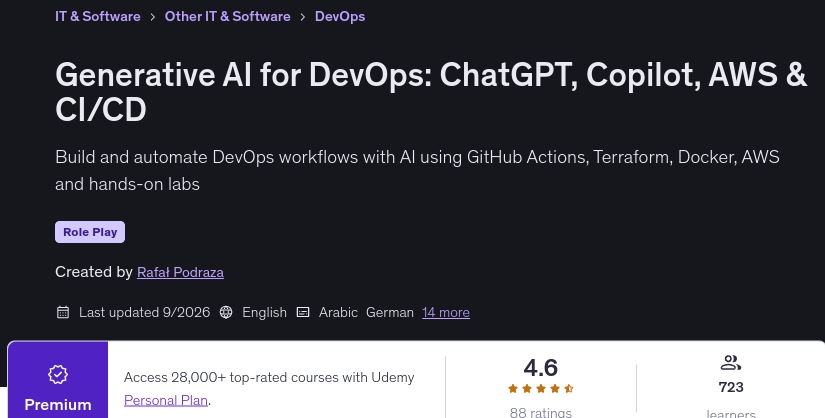This screenshot has height=418, width=825.
Task: Click the course title heading
Action: coord(431,92)
